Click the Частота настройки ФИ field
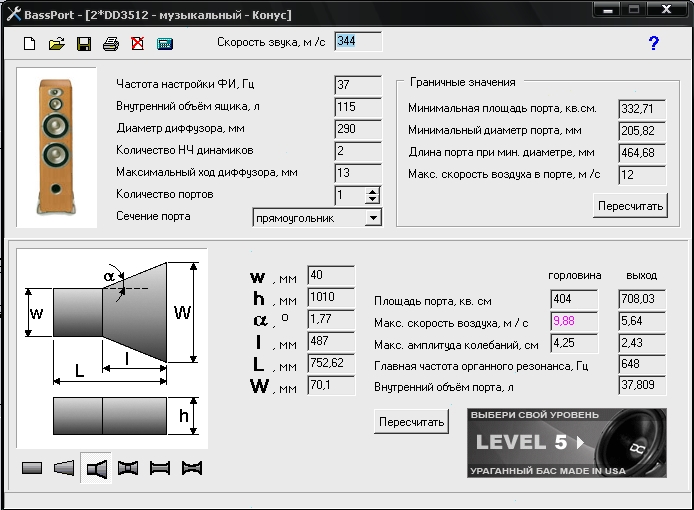Image resolution: width=694 pixels, height=510 pixels. tap(358, 85)
